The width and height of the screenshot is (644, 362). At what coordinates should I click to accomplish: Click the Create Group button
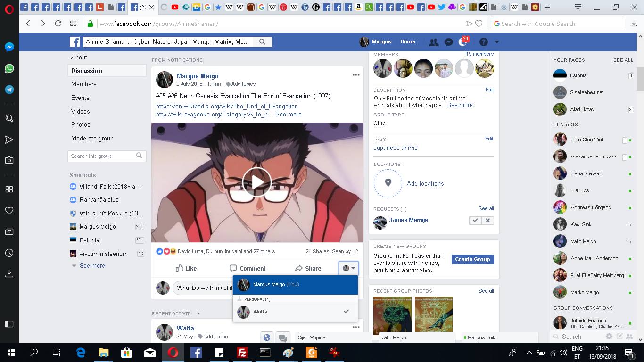coord(473,259)
